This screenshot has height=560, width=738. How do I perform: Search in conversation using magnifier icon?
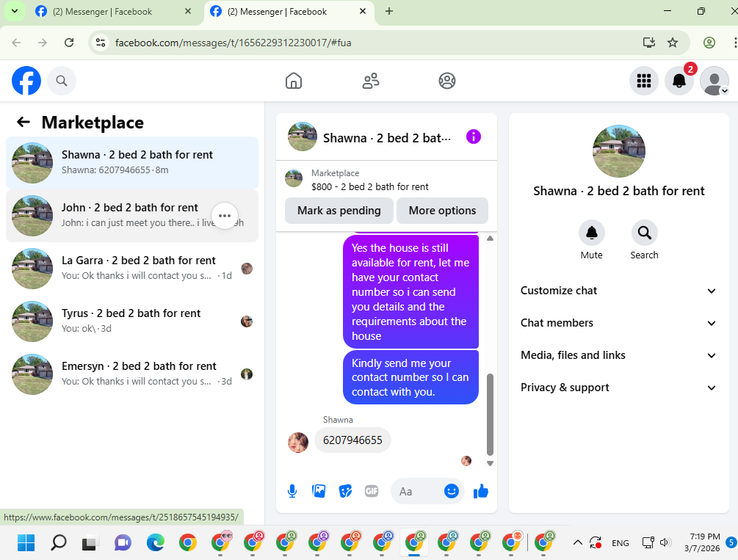(x=644, y=233)
